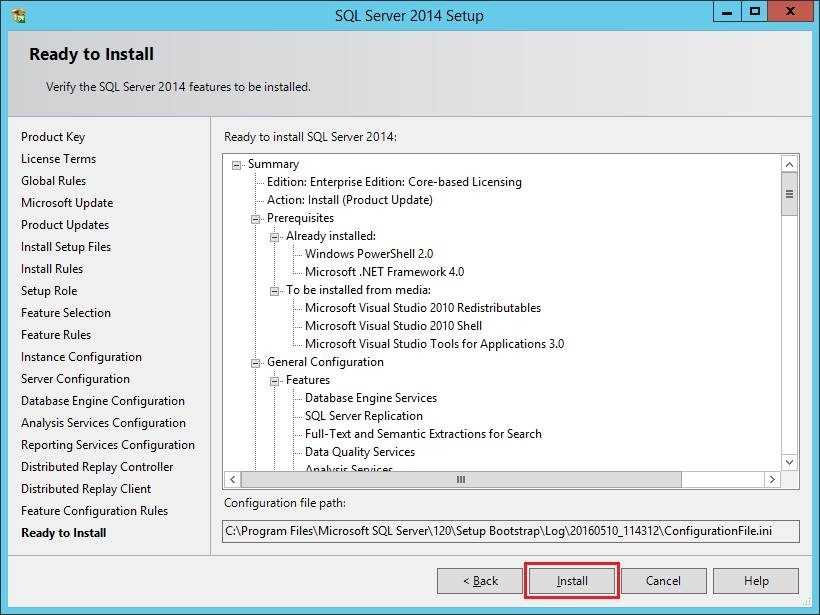Select Feature Rules in the sidebar
The image size is (820, 615).
(x=56, y=335)
